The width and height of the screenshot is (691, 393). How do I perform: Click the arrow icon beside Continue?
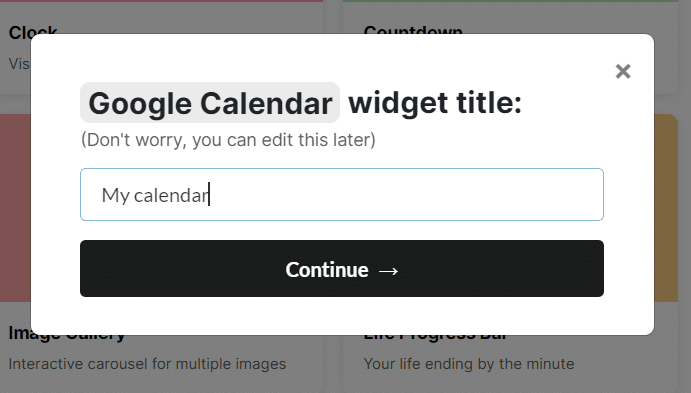coord(388,271)
